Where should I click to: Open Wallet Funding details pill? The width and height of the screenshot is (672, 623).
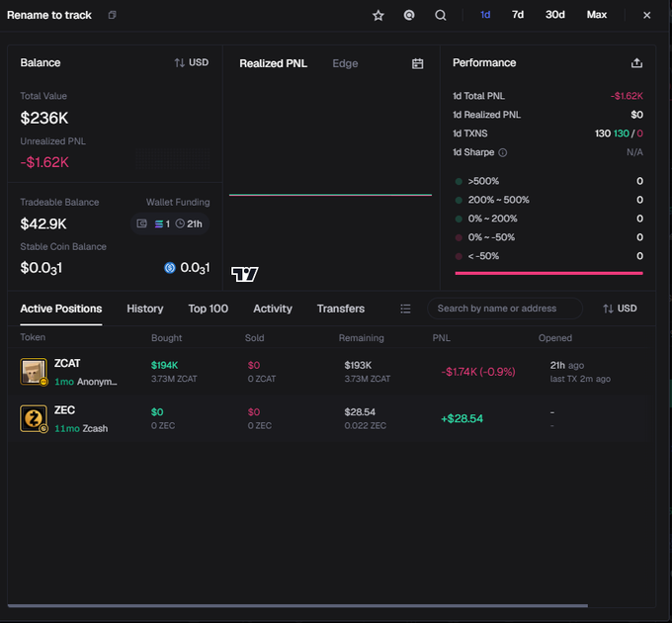coord(170,223)
